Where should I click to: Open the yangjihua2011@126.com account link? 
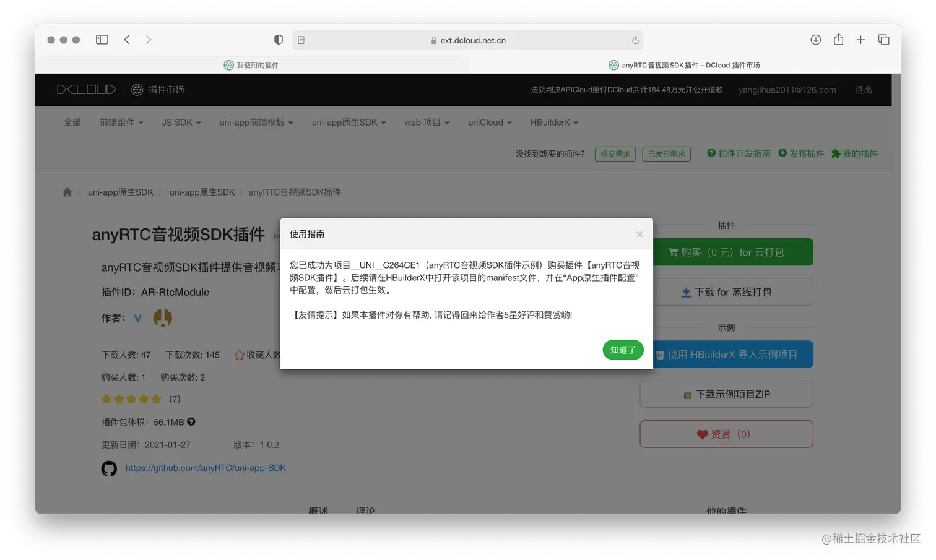(x=787, y=90)
